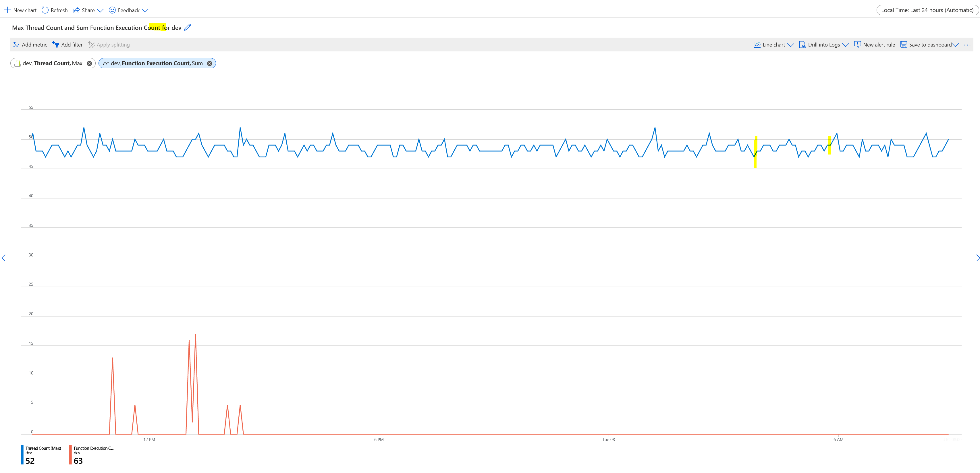
Task: Click the Add metric icon
Action: coord(16,45)
